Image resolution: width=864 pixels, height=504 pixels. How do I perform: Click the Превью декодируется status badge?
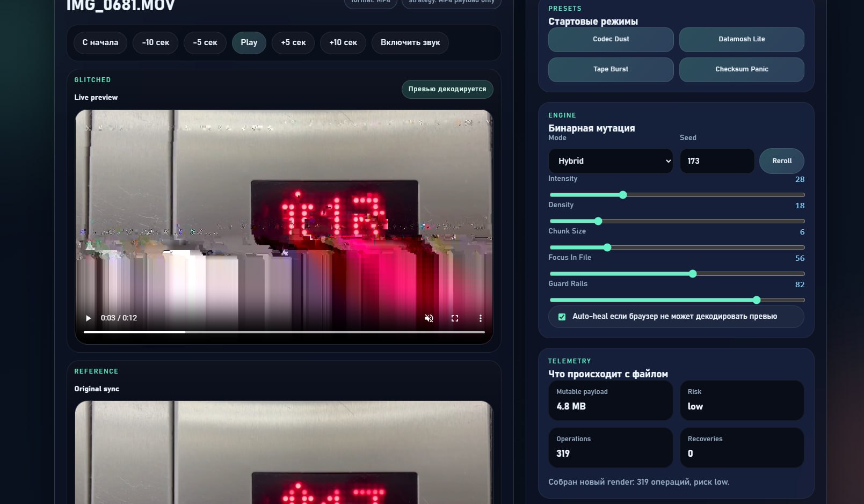pyautogui.click(x=447, y=89)
